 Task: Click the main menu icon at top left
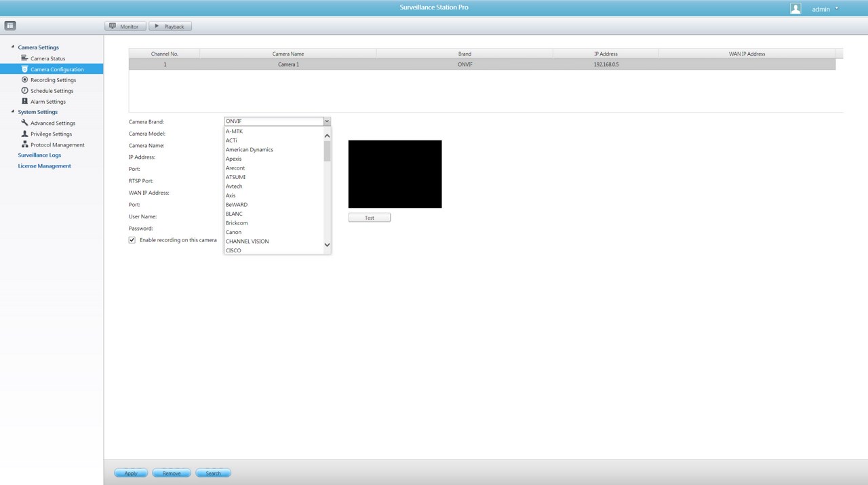tap(10, 26)
